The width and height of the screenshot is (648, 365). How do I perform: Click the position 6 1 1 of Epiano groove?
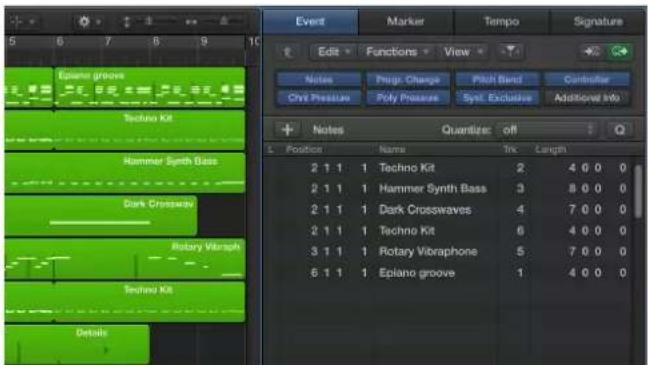(x=326, y=273)
